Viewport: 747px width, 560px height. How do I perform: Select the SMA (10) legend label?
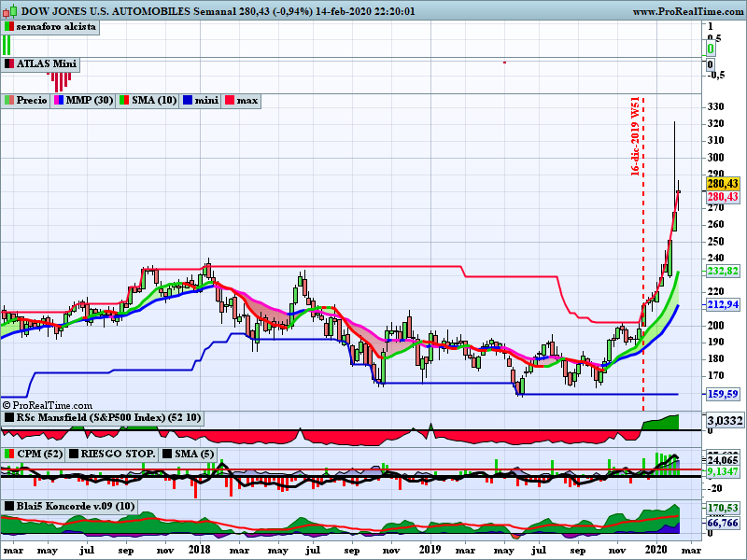point(154,101)
